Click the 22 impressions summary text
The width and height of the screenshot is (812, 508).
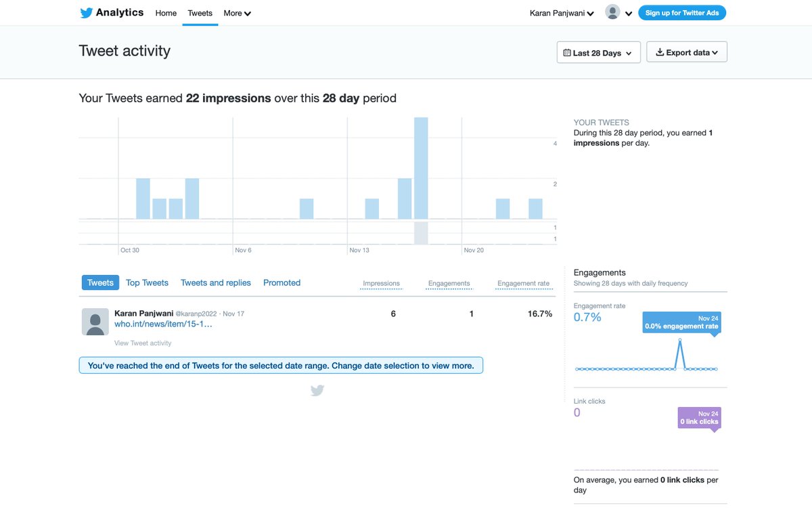click(x=229, y=98)
